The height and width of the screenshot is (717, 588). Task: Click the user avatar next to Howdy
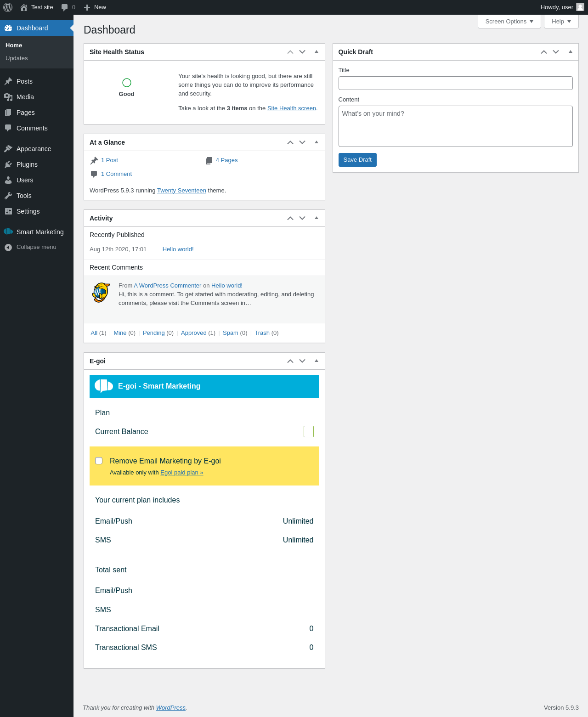pos(580,7)
